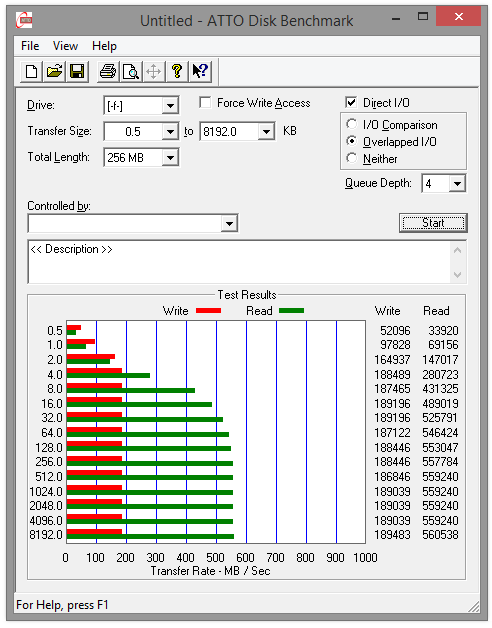The width and height of the screenshot is (492, 628).
Task: Click the Write column header above values
Action: 387,311
